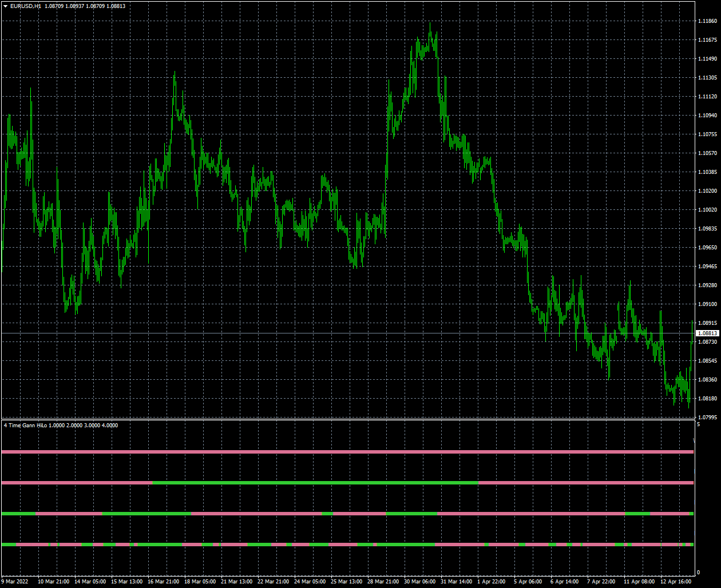Click the 1 Apr 22:00 time label
This screenshot has height=588, width=721.
click(x=492, y=582)
